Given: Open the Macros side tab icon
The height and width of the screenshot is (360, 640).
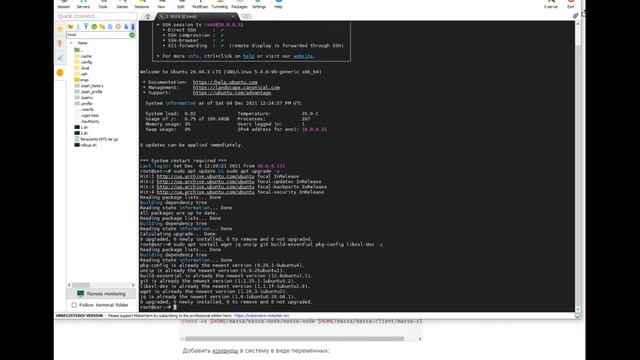Looking at the screenshot, I should click(x=60, y=58).
